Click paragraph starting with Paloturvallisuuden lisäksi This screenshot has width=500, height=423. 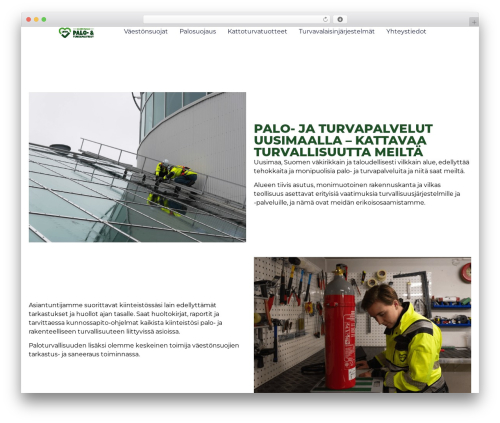point(134,350)
